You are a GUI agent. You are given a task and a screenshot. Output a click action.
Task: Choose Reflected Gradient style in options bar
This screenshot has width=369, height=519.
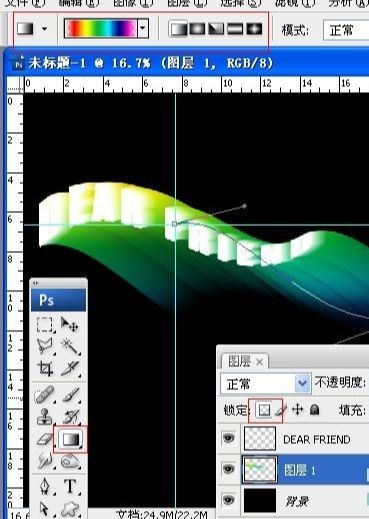point(235,29)
